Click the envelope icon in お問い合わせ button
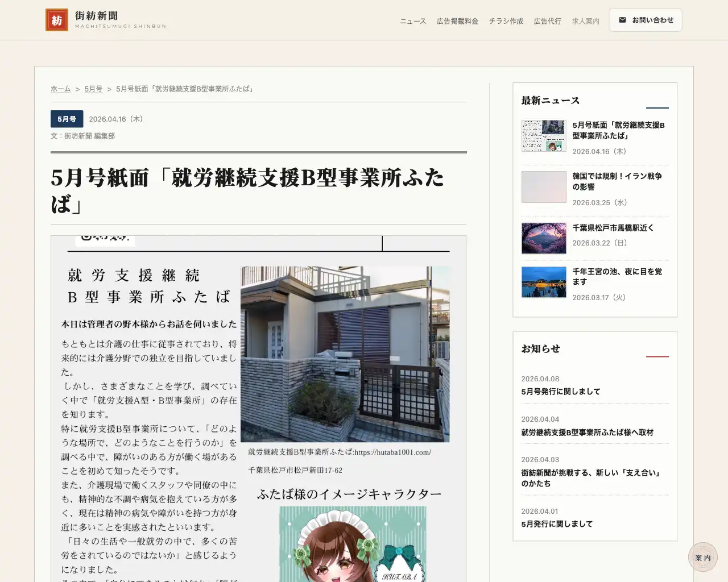This screenshot has height=582, width=728. 622,19
